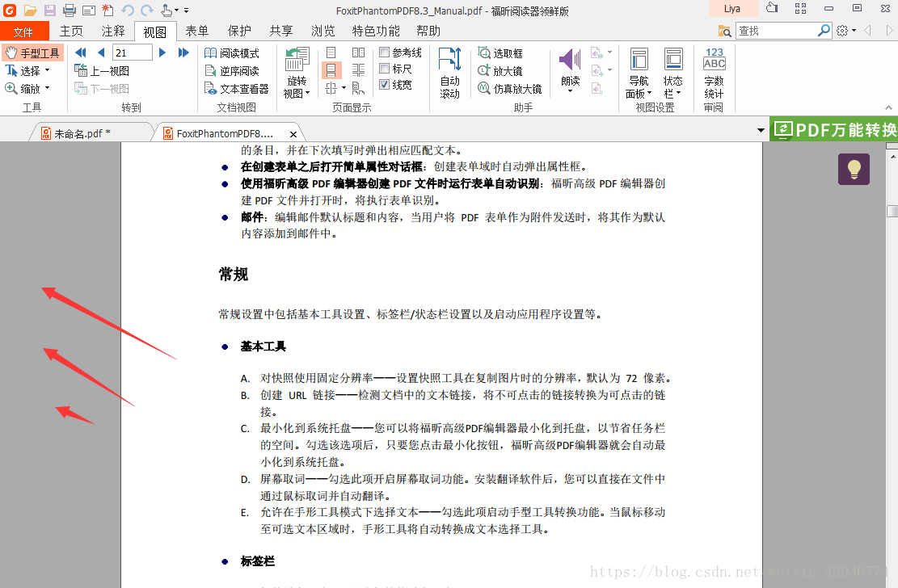Click the lightbulb tips icon

coord(854,169)
